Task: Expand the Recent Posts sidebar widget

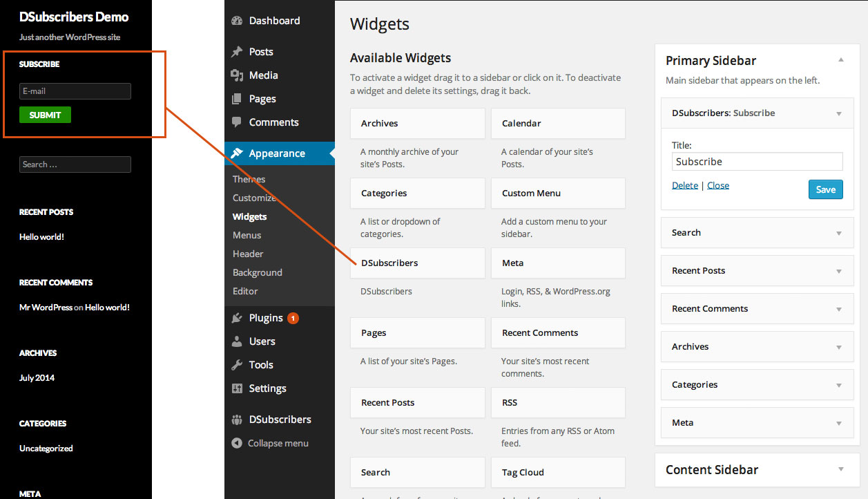Action: tap(839, 271)
